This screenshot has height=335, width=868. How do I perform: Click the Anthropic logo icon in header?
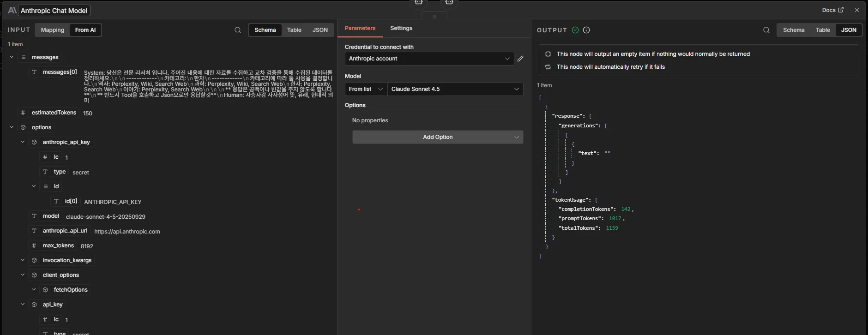point(12,10)
